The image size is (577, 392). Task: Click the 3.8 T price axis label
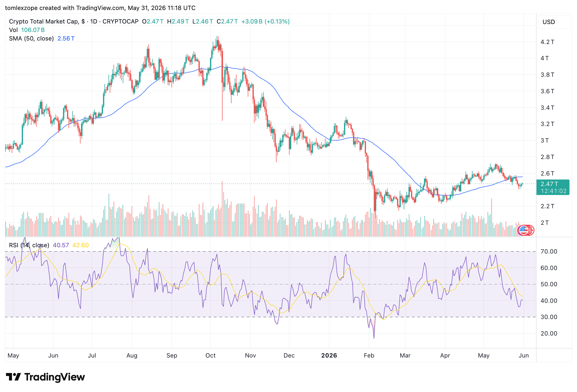click(x=547, y=75)
